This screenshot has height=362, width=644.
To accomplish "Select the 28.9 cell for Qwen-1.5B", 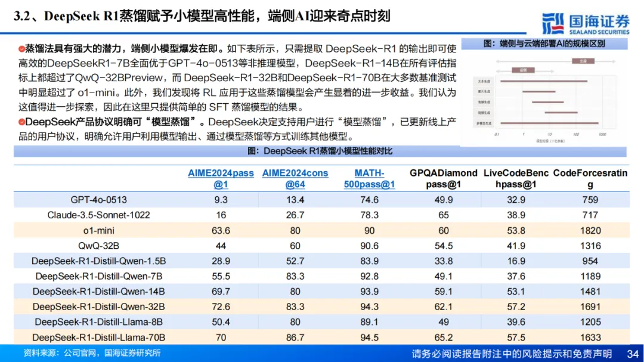I will point(221,261).
